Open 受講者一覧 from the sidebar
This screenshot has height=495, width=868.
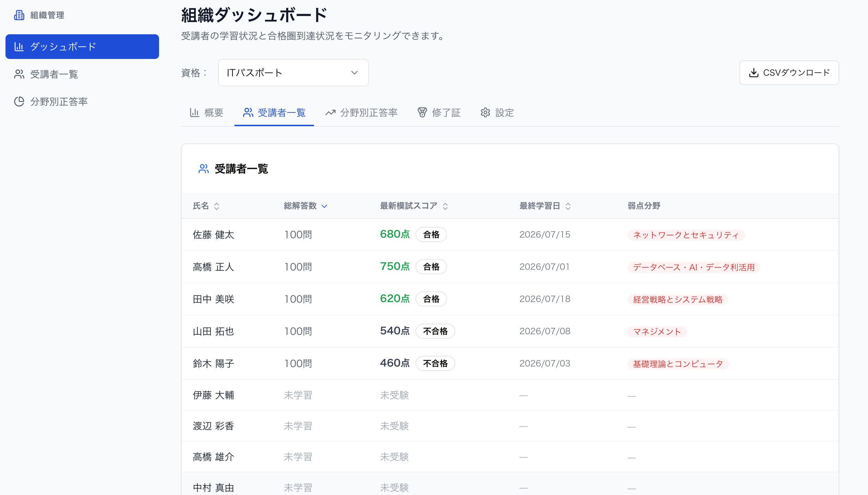pos(82,74)
